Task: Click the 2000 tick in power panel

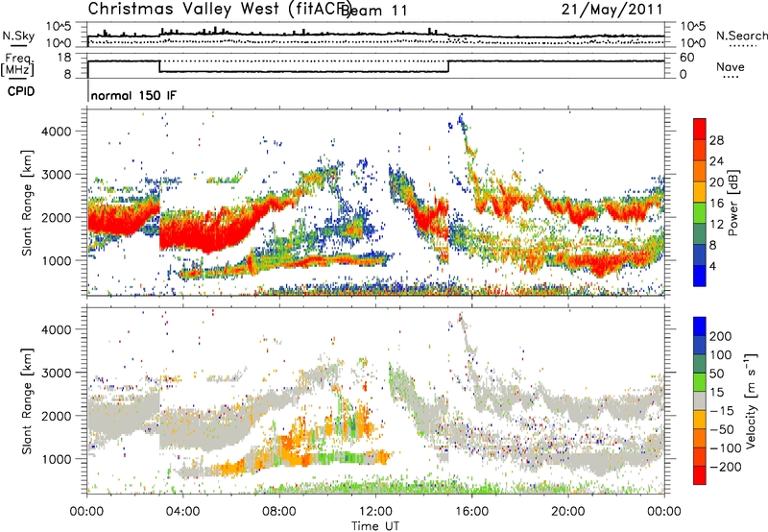Action: coord(57,217)
